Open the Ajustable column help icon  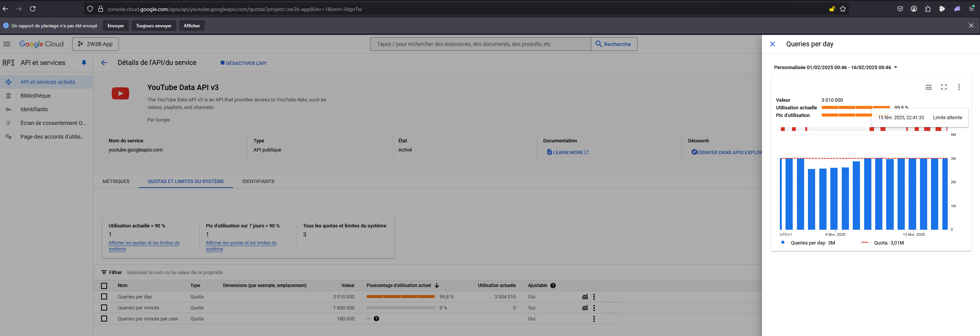click(x=553, y=286)
